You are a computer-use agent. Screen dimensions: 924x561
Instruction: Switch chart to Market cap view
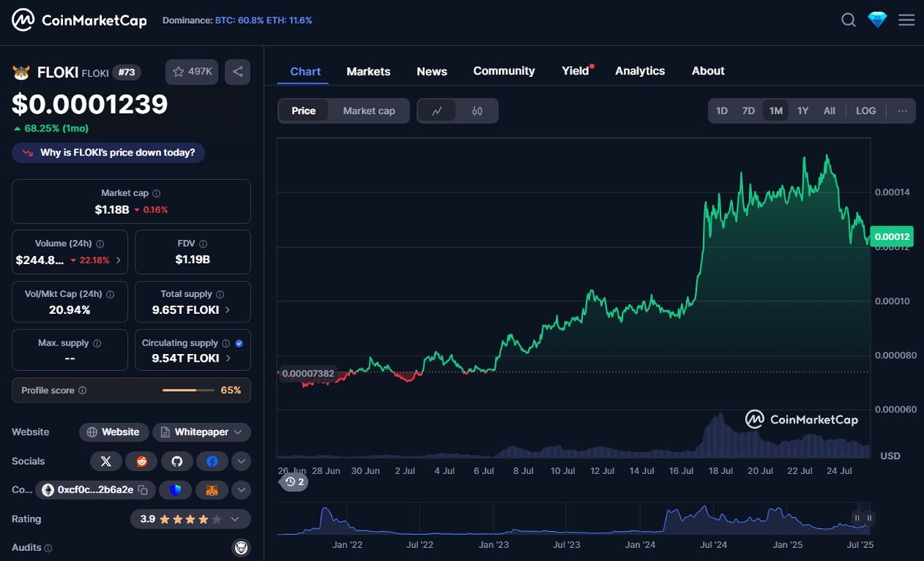(369, 111)
